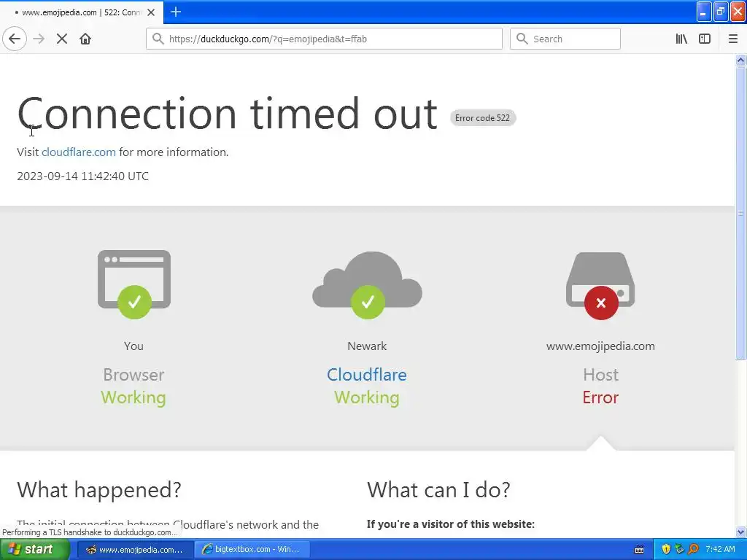Click the timestamp 2023-09-14 11:42:40 UTC

pos(83,176)
